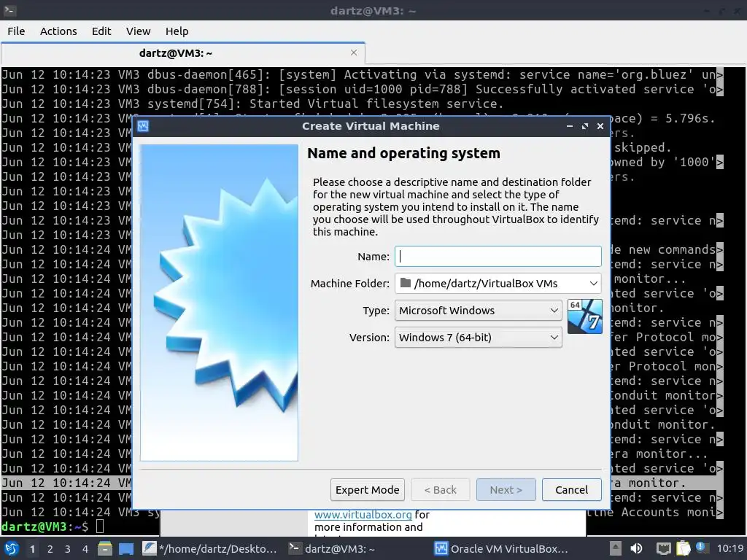Switch to the dartz@VM3 terminal taskbar item
Screen dimensions: 747x560
(x=332, y=548)
